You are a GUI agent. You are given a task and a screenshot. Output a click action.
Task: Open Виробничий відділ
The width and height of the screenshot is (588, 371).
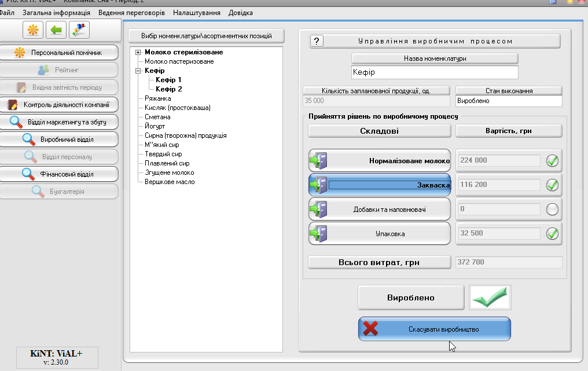click(59, 139)
